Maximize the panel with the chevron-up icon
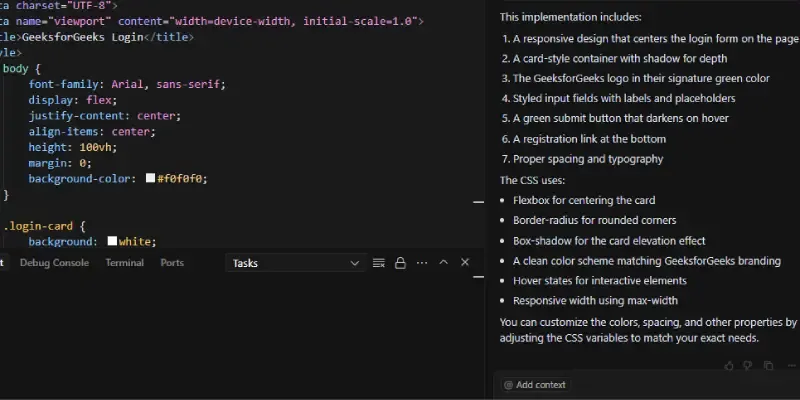Image resolution: width=800 pixels, height=400 pixels. point(443,262)
